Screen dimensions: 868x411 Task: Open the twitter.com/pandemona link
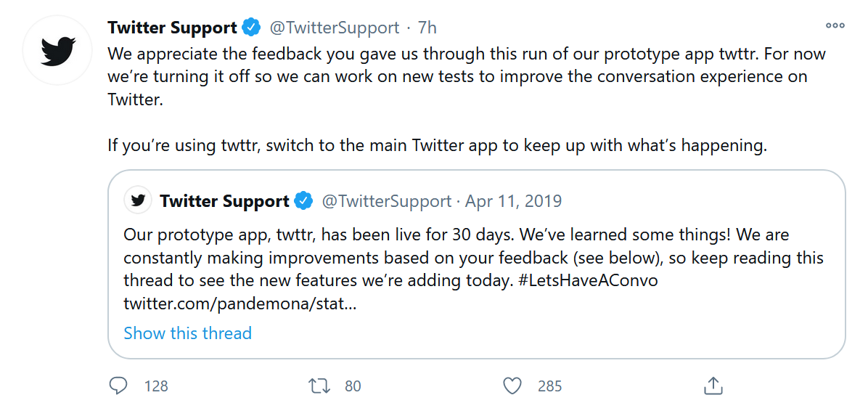(239, 303)
